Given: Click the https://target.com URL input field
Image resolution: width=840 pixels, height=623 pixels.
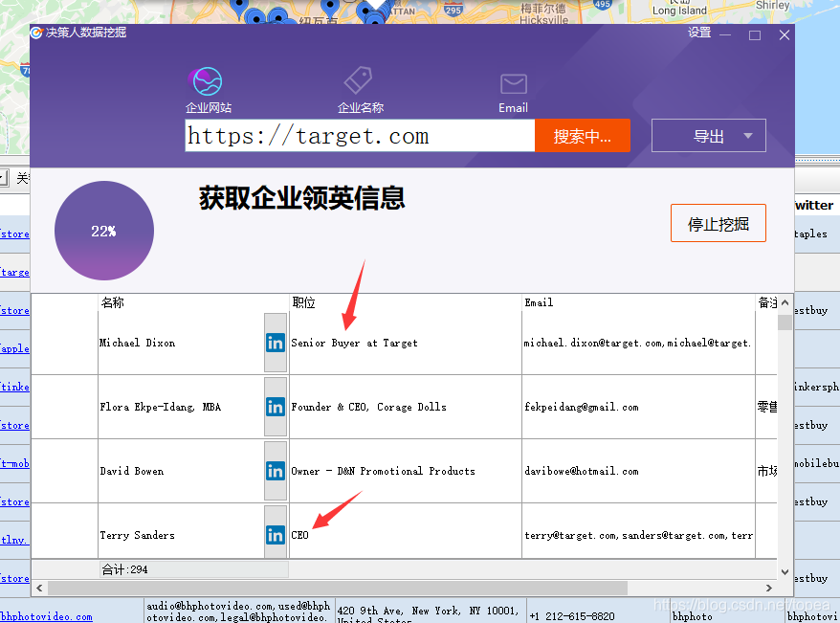Looking at the screenshot, I should tap(360, 136).
